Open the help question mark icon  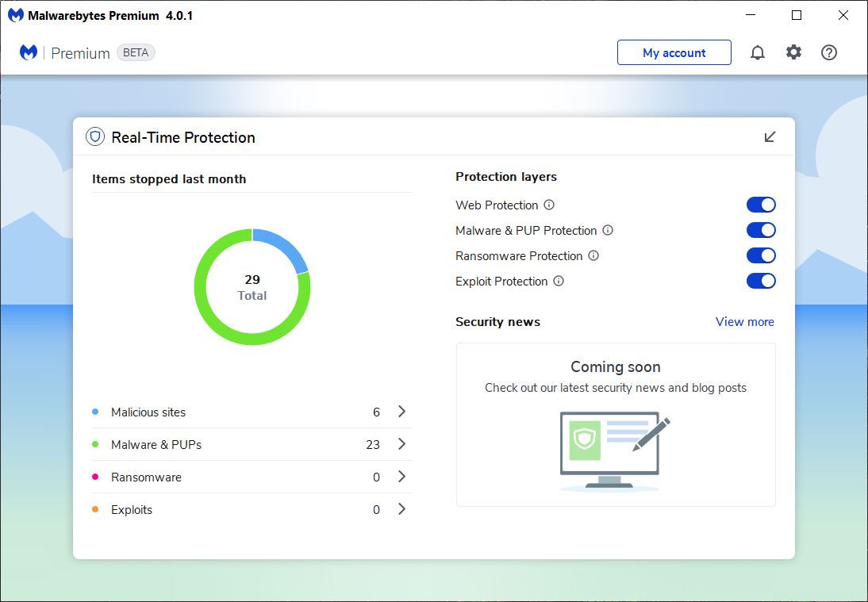828,52
